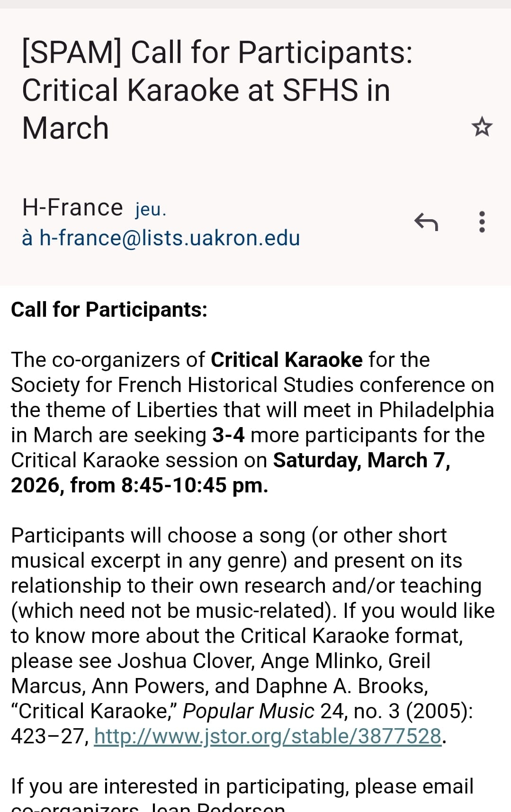Image resolution: width=511 pixels, height=812 pixels.
Task: Expand recipient details at h-france@lists.uakron.edu
Action: pyautogui.click(x=161, y=238)
